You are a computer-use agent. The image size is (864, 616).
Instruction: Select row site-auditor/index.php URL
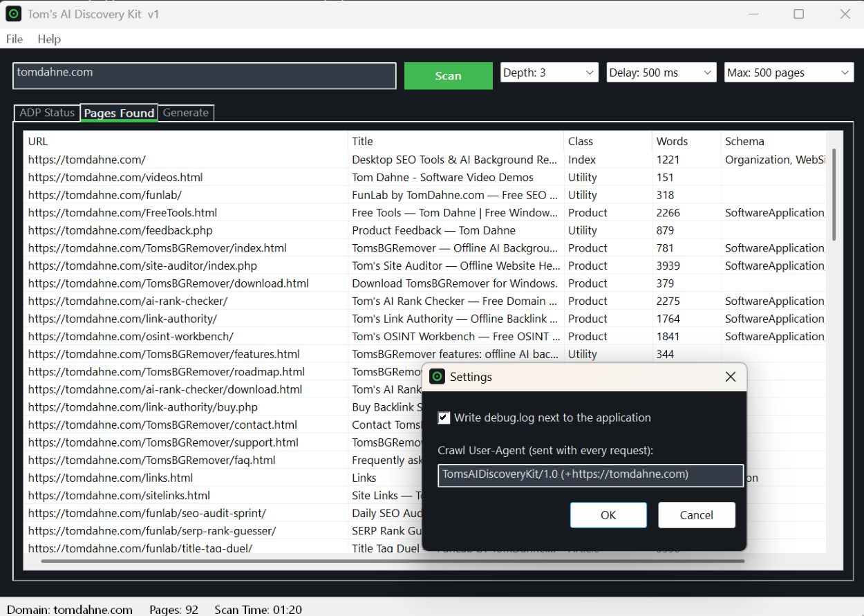coord(142,266)
